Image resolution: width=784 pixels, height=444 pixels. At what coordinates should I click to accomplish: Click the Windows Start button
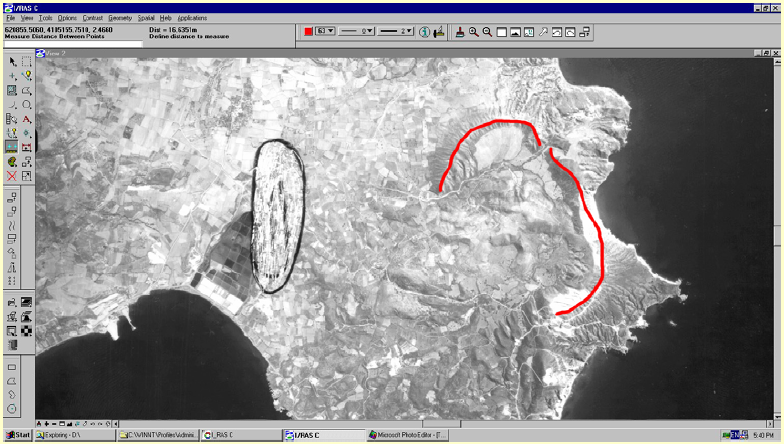pos(17,435)
